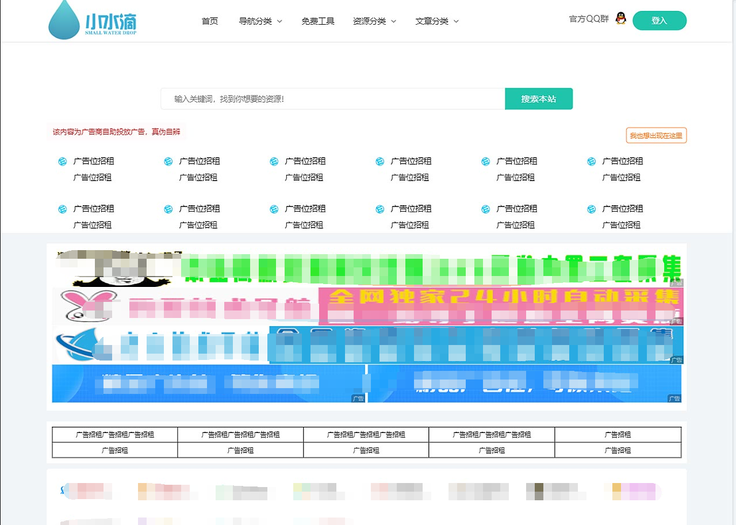Click the top-left cell of the ad rental table
This screenshot has height=525, width=736.
[x=115, y=435]
